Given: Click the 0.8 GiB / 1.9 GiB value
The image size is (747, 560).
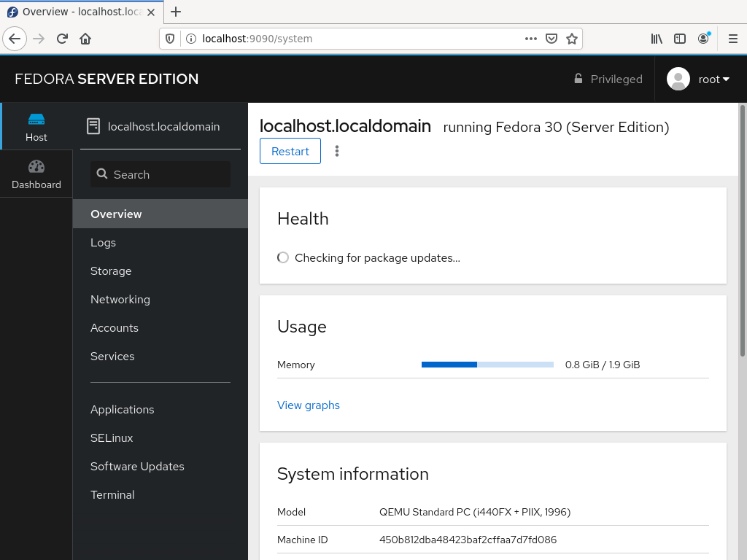Looking at the screenshot, I should click(602, 365).
